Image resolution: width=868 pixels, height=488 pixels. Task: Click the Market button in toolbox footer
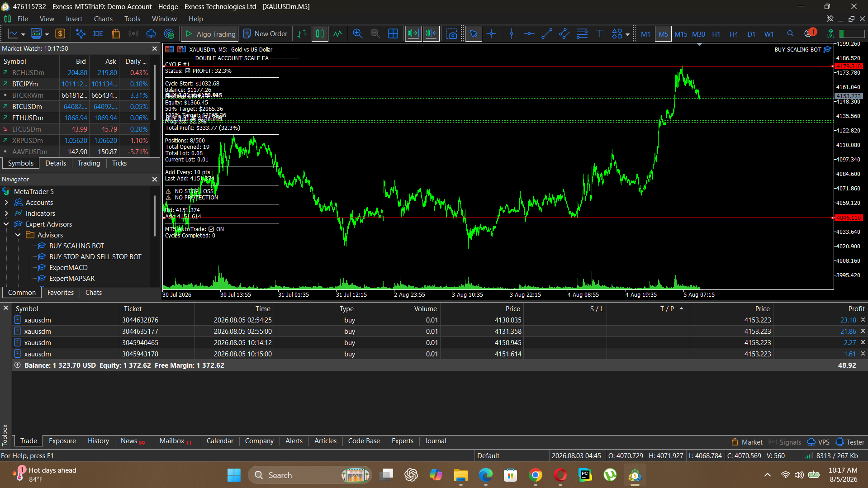coord(747,442)
